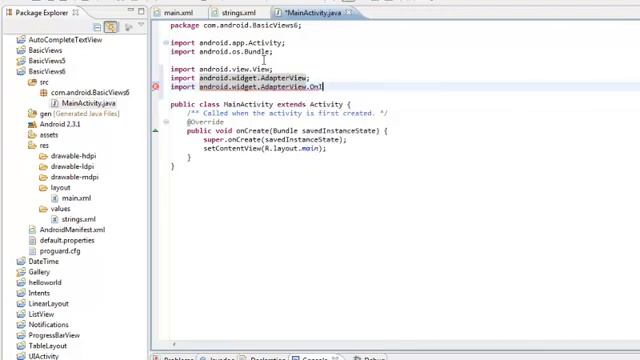
Task: Click the setContentView(R.layout.main) line
Action: click(264, 149)
